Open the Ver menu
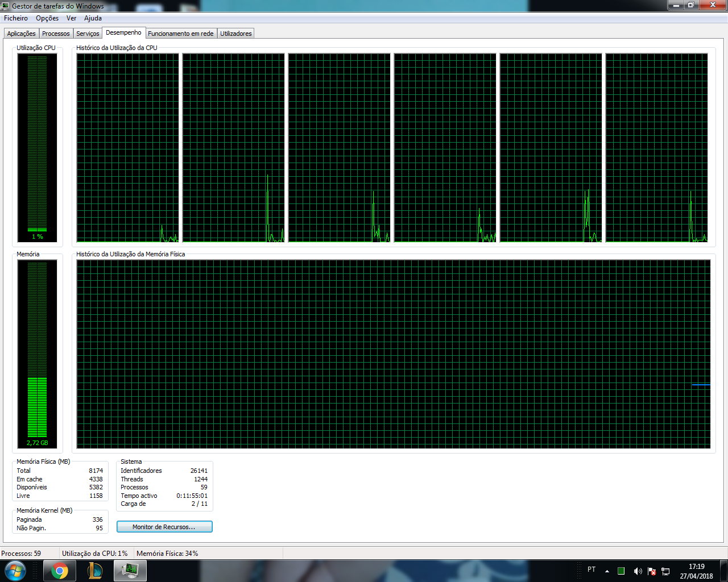 71,18
